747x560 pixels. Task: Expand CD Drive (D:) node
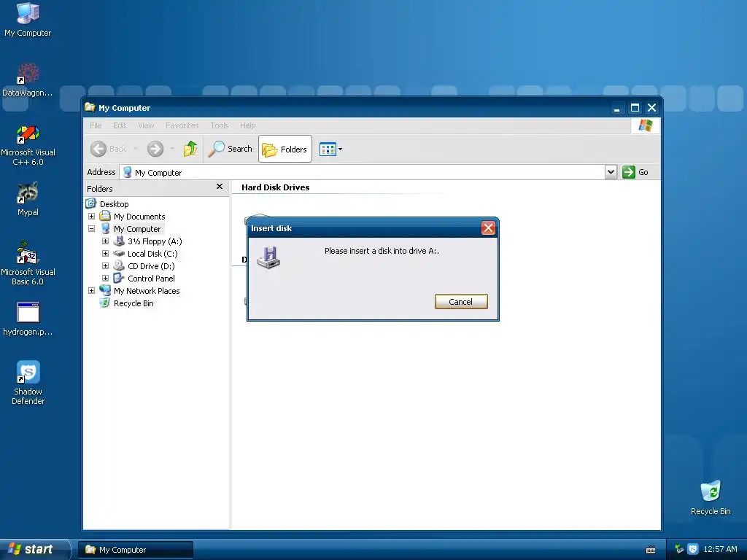(x=105, y=265)
